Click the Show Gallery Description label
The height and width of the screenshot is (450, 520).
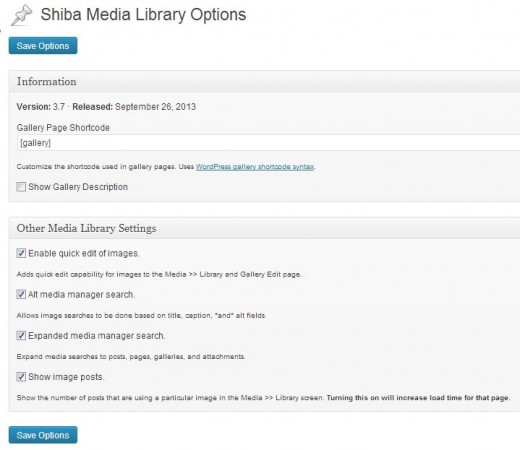78,187
